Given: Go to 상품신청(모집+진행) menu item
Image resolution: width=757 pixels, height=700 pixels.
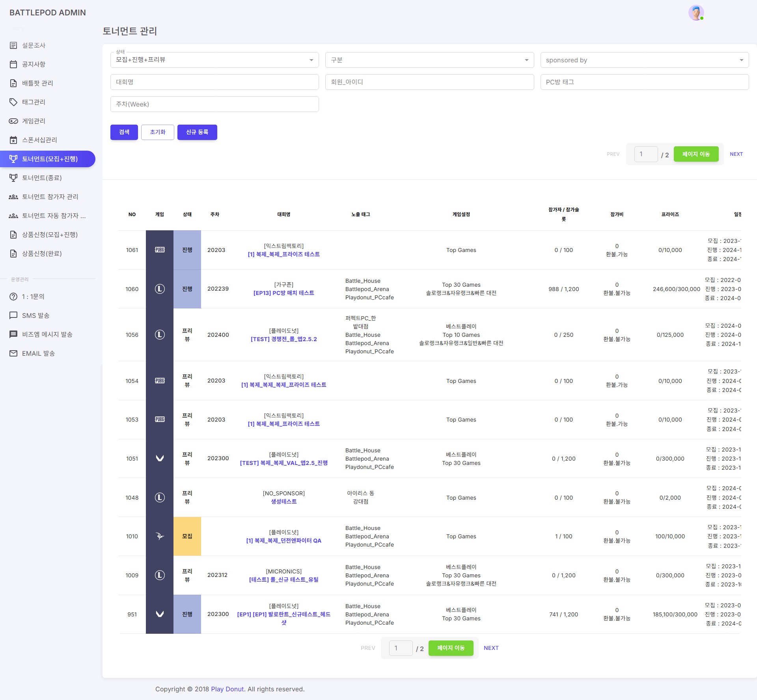Looking at the screenshot, I should (x=50, y=235).
